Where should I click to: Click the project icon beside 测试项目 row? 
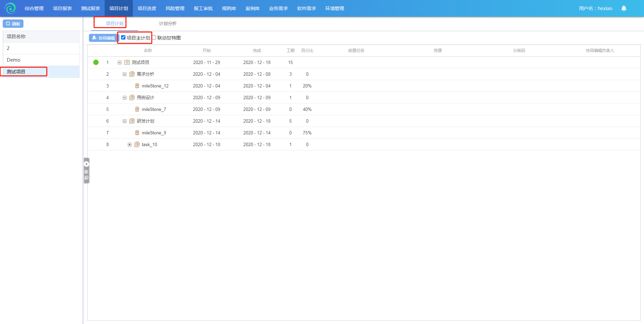(127, 62)
